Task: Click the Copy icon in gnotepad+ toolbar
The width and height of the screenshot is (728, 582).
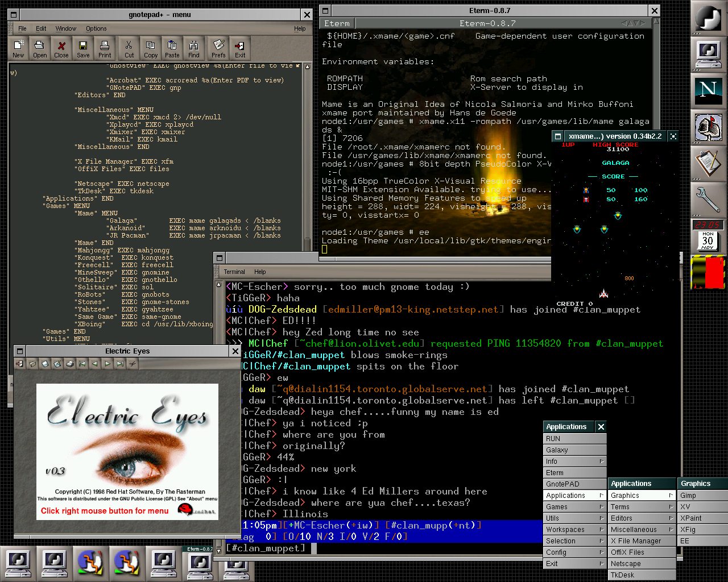Action: (x=151, y=48)
